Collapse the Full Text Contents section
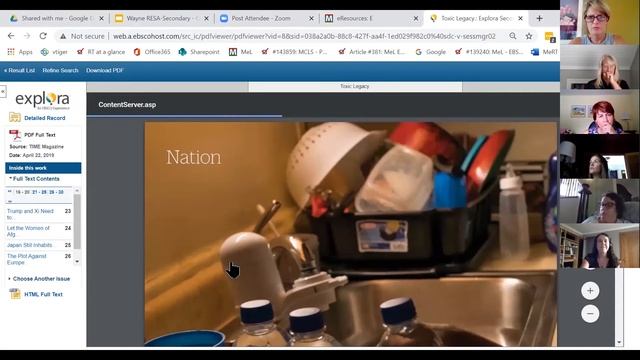The image size is (640, 360). tap(35, 179)
